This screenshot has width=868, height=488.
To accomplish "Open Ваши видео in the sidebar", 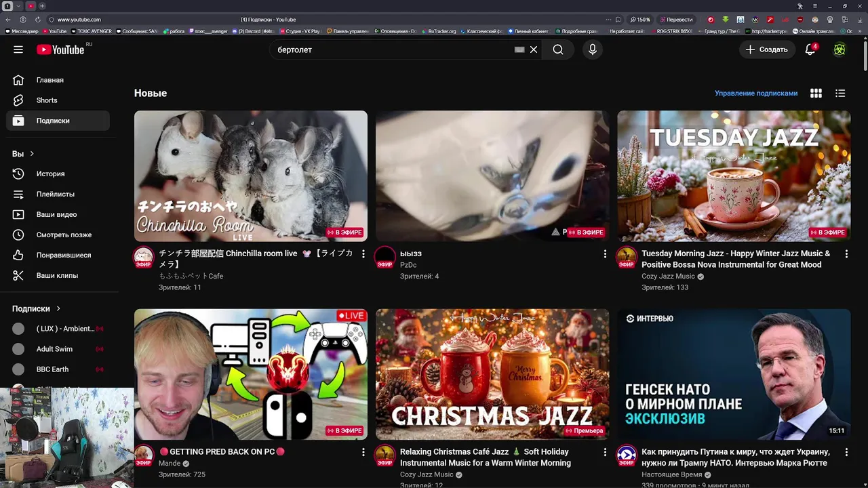I will coord(58,215).
